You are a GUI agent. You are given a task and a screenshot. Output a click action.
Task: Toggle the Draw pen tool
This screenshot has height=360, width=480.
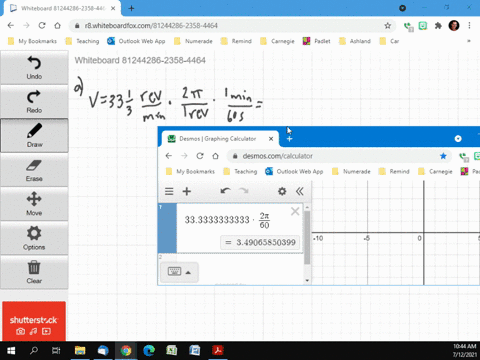34,136
